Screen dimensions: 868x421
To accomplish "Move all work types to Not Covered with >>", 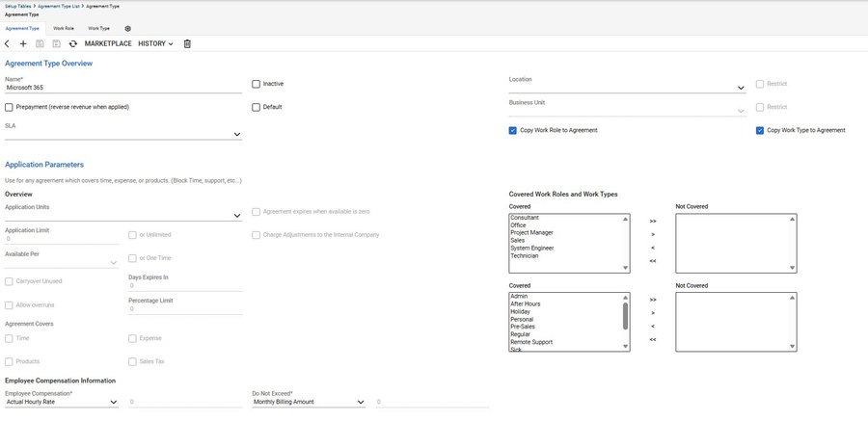I will click(653, 300).
